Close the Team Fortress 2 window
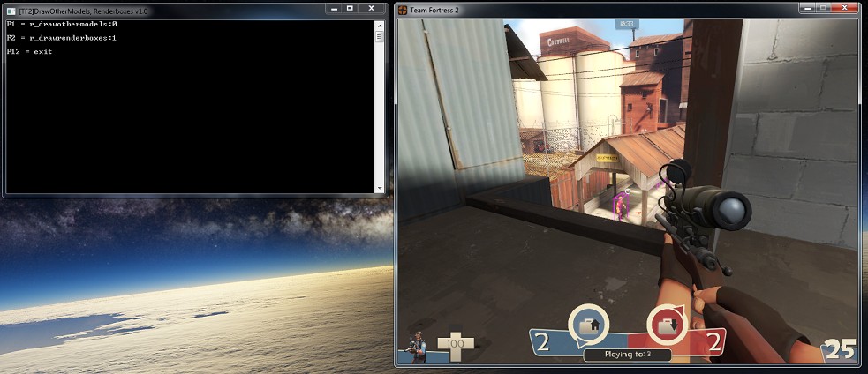Image resolution: width=868 pixels, height=374 pixels. pyautogui.click(x=845, y=8)
